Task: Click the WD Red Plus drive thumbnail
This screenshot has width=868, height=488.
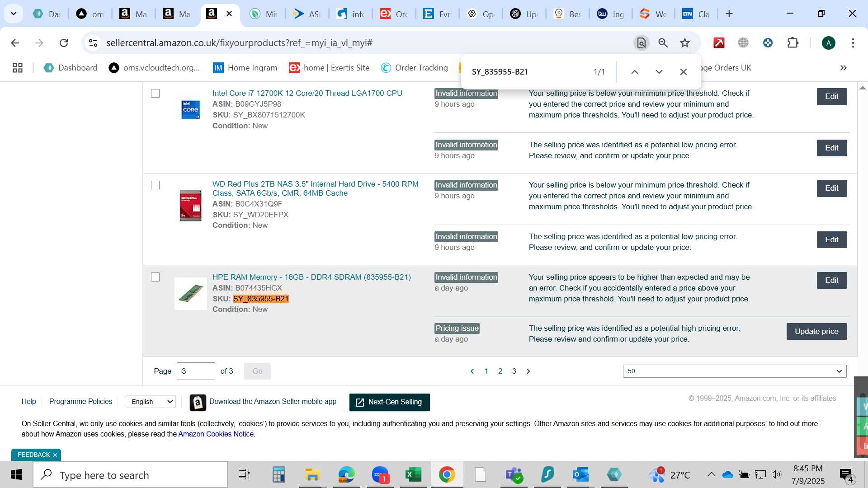Action: 191,206
